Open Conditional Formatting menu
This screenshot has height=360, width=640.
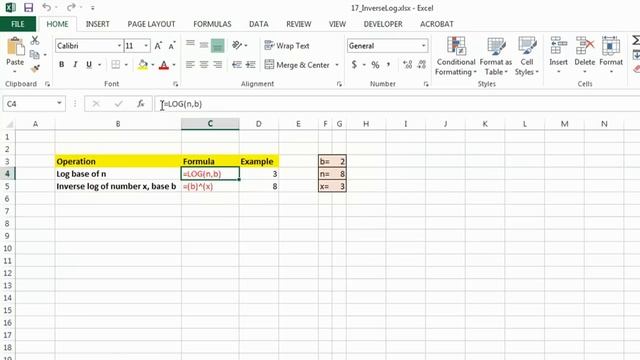pyautogui.click(x=456, y=56)
